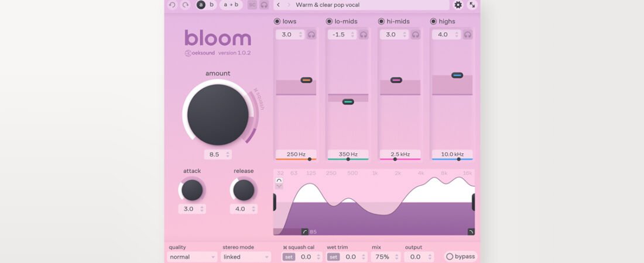Click the down chevron below curve icon
The image size is (644, 263).
(x=279, y=186)
